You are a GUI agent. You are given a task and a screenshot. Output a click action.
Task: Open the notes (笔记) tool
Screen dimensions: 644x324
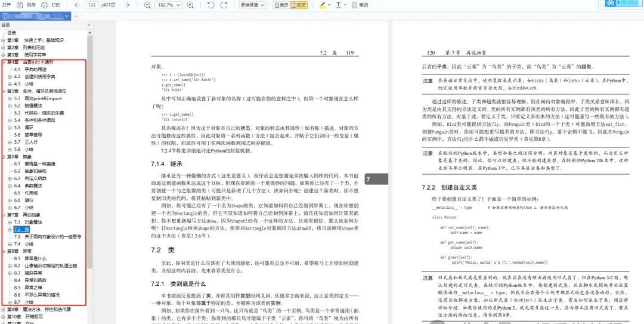pyautogui.click(x=360, y=5)
